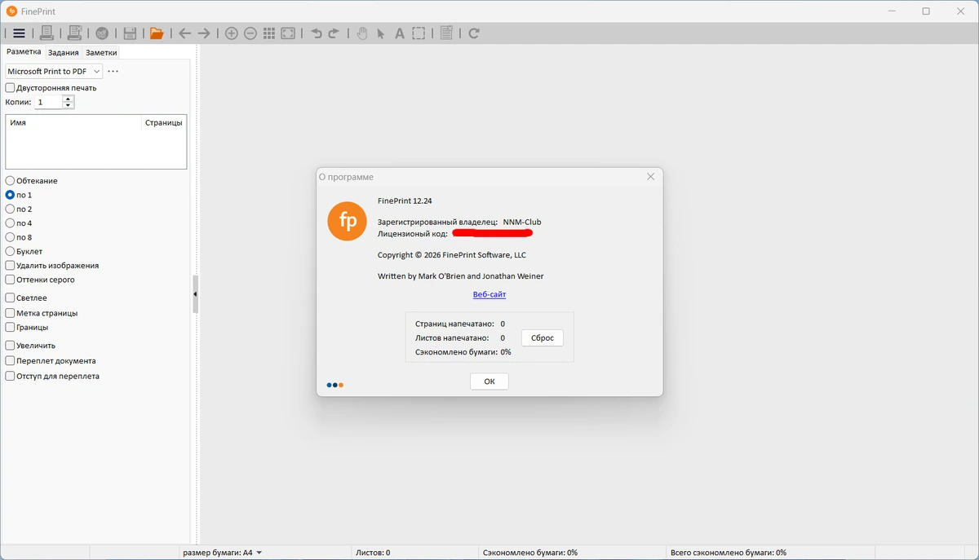Increase copies with the up stepper arrow
This screenshot has width=979, height=560.
coord(68,99)
